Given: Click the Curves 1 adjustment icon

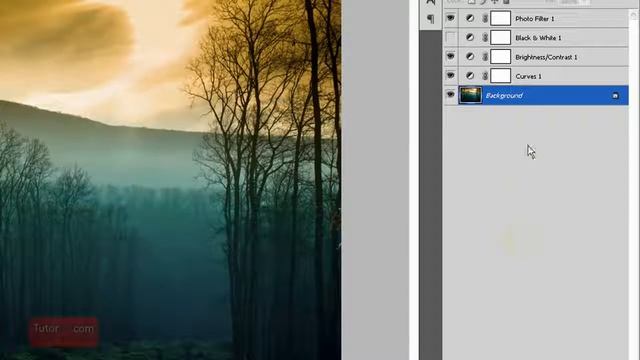Looking at the screenshot, I should point(470,76).
